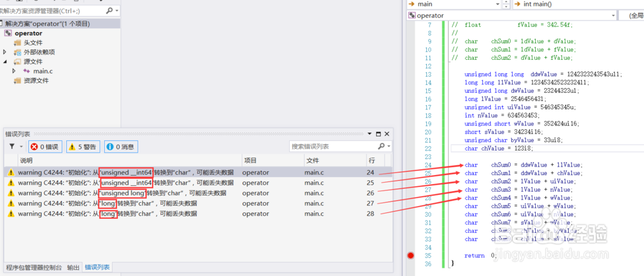This screenshot has height=276, width=644.
Task: Select the long to char warning for line 28
Action: [x=198, y=214]
